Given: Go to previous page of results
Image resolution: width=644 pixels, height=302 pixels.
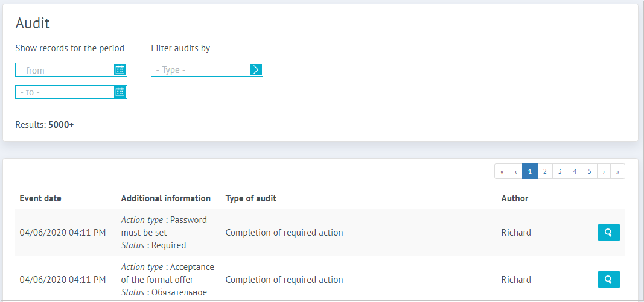Looking at the screenshot, I should (515, 172).
